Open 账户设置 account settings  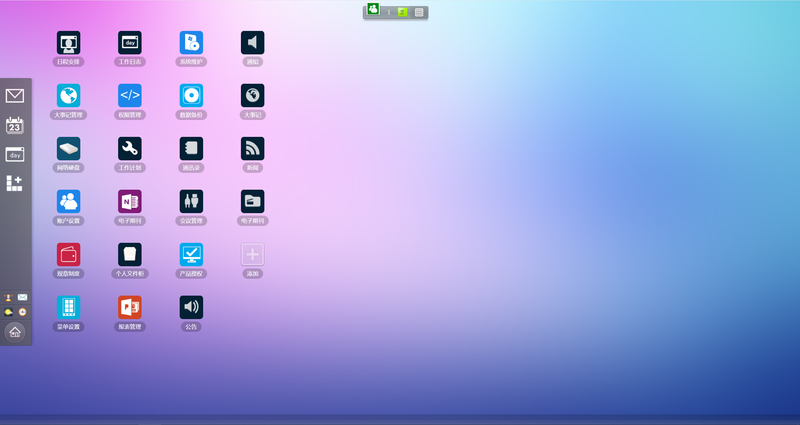[68, 201]
